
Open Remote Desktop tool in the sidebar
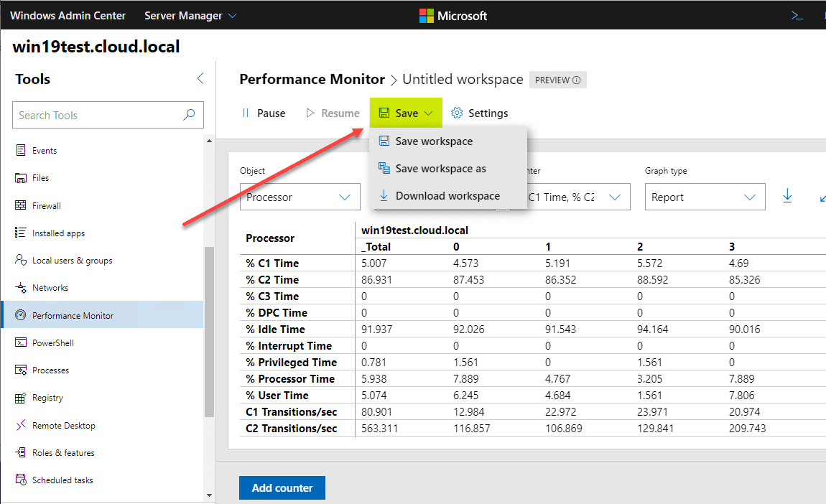[63, 425]
